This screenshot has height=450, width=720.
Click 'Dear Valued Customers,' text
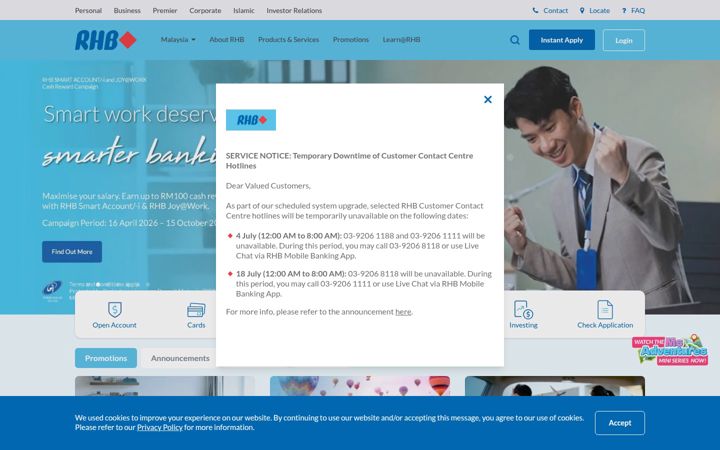(268, 186)
